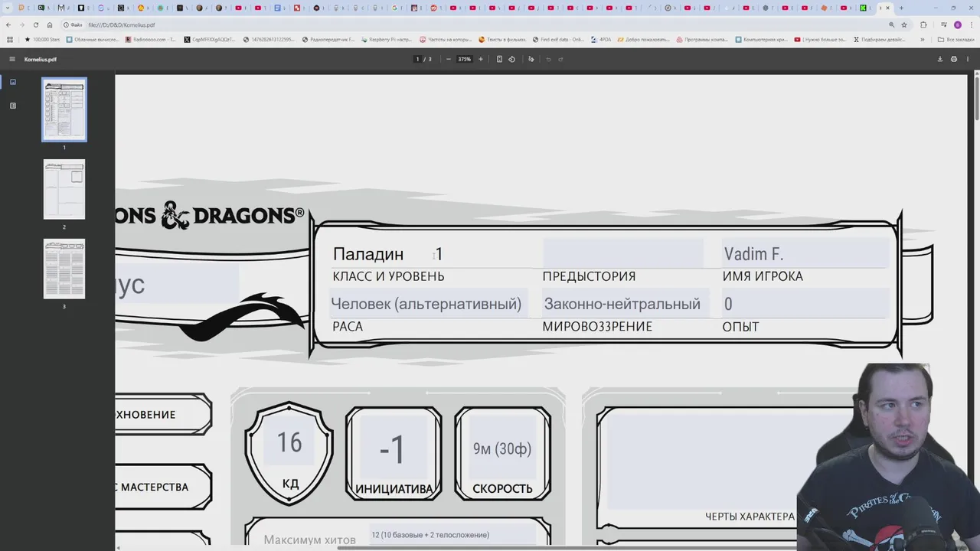Open the 'Raspberry Pi' bookmark
The height and width of the screenshot is (551, 980).
click(387, 39)
